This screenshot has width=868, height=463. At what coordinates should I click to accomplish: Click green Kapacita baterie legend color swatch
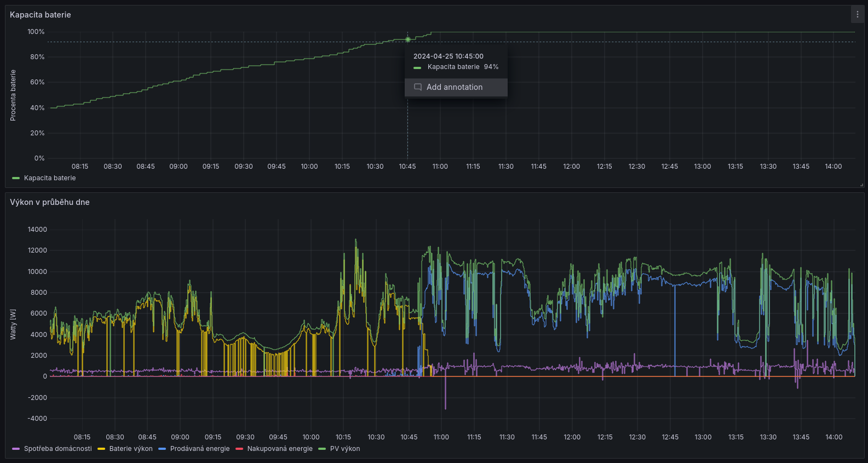click(x=16, y=178)
